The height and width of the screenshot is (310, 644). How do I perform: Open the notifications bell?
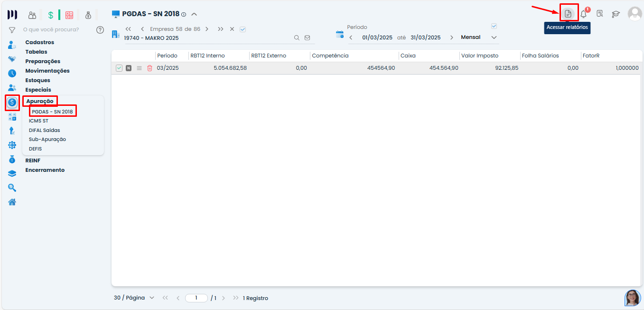pos(584,14)
